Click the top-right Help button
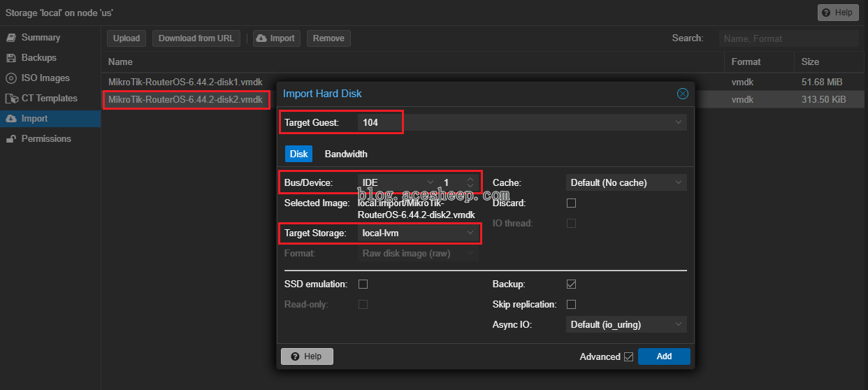868x390 pixels. point(838,13)
